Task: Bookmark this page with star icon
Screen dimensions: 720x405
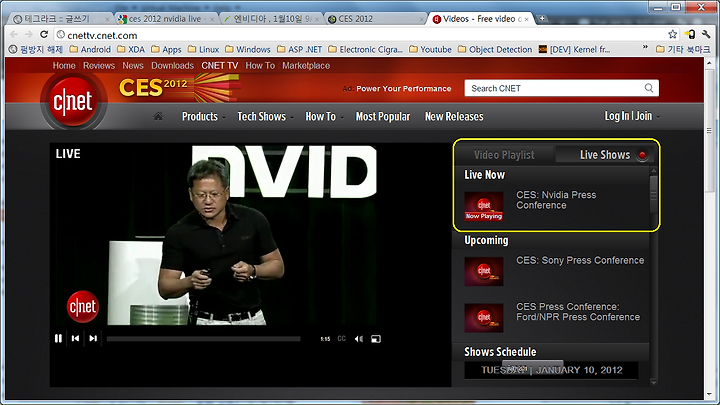Action: coord(673,34)
